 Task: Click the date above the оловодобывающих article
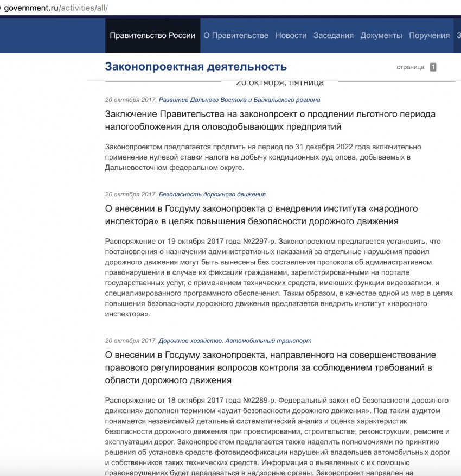click(131, 100)
